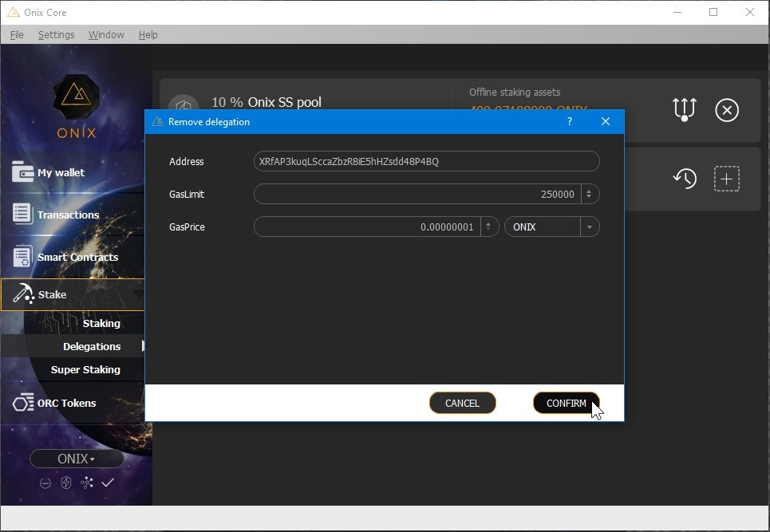Open the ORC Tokens page label

pos(67,403)
